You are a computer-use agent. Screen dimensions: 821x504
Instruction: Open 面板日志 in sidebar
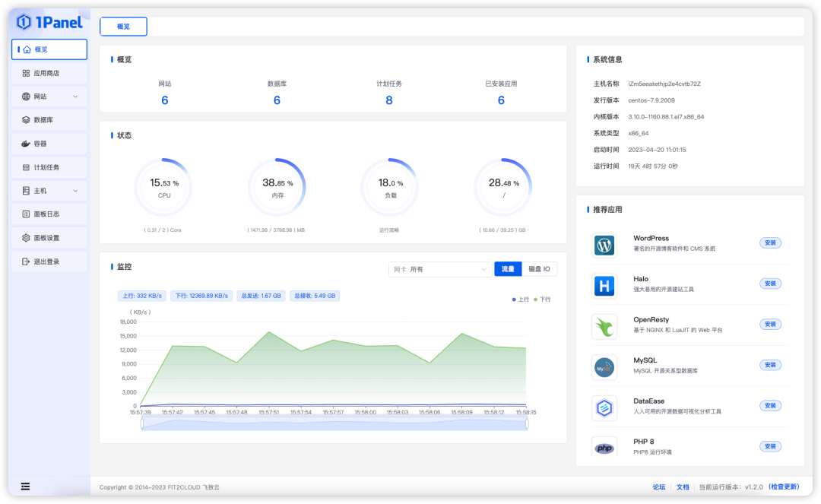tap(49, 214)
